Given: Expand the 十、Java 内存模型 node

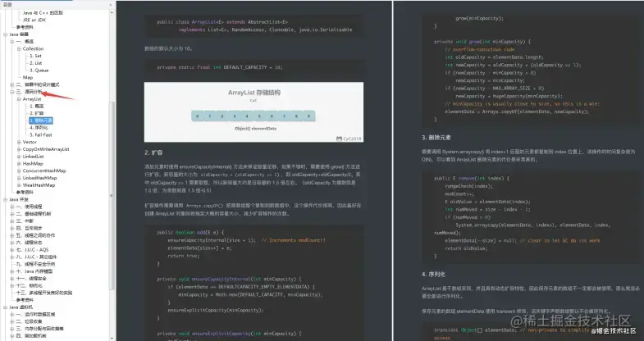Looking at the screenshot, I should click(x=12, y=271).
